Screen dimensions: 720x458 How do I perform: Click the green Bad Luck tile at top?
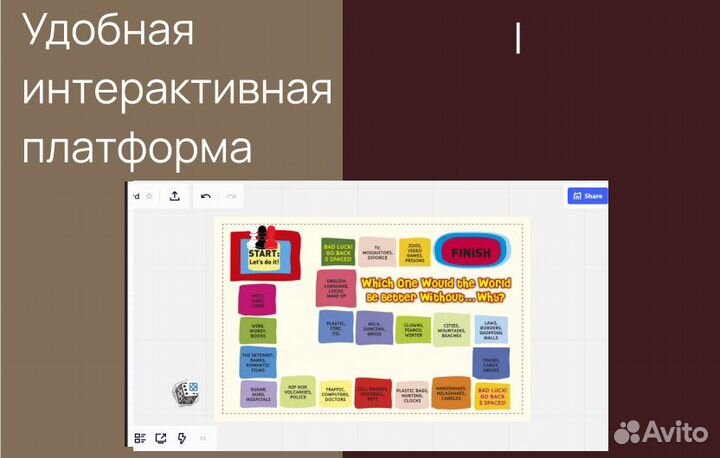coord(338,252)
